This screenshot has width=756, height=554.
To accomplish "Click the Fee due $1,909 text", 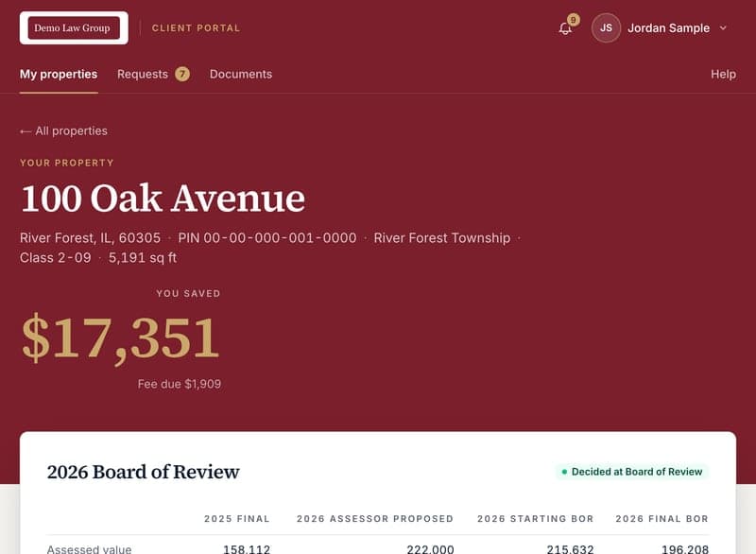I will coord(180,384).
